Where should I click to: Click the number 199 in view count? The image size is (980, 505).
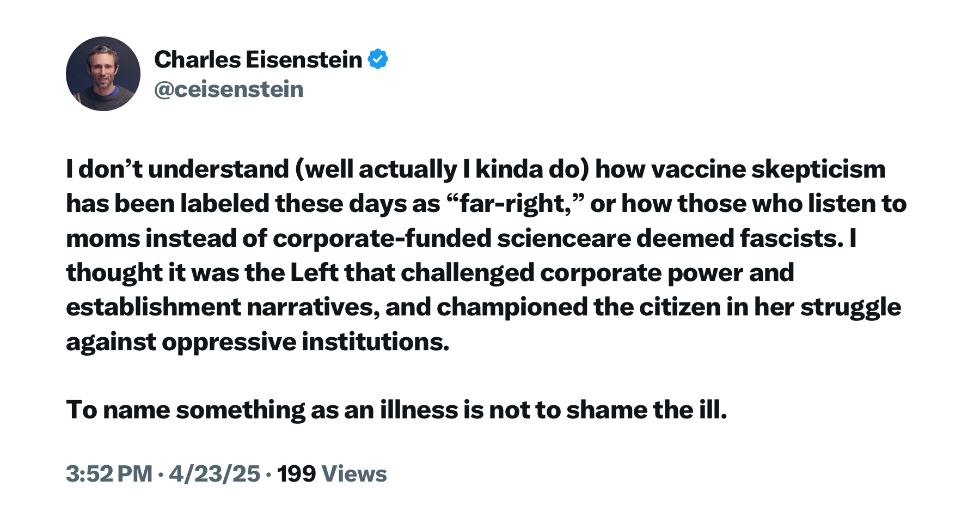click(297, 473)
